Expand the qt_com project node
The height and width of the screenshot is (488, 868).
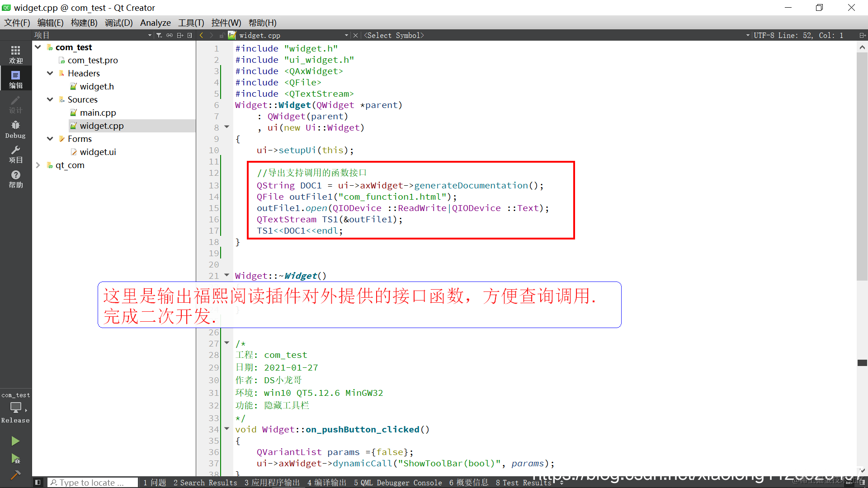tap(38, 165)
